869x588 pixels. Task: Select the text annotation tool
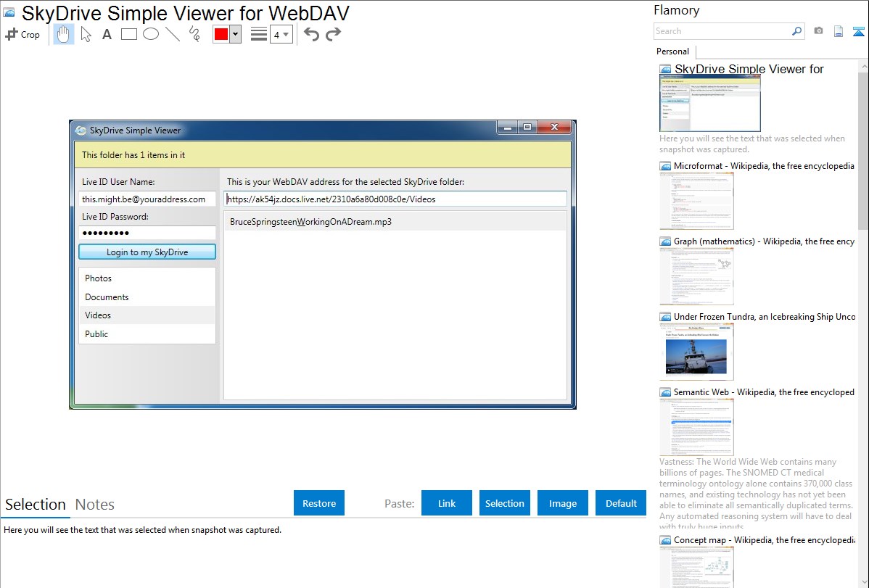[x=107, y=34]
